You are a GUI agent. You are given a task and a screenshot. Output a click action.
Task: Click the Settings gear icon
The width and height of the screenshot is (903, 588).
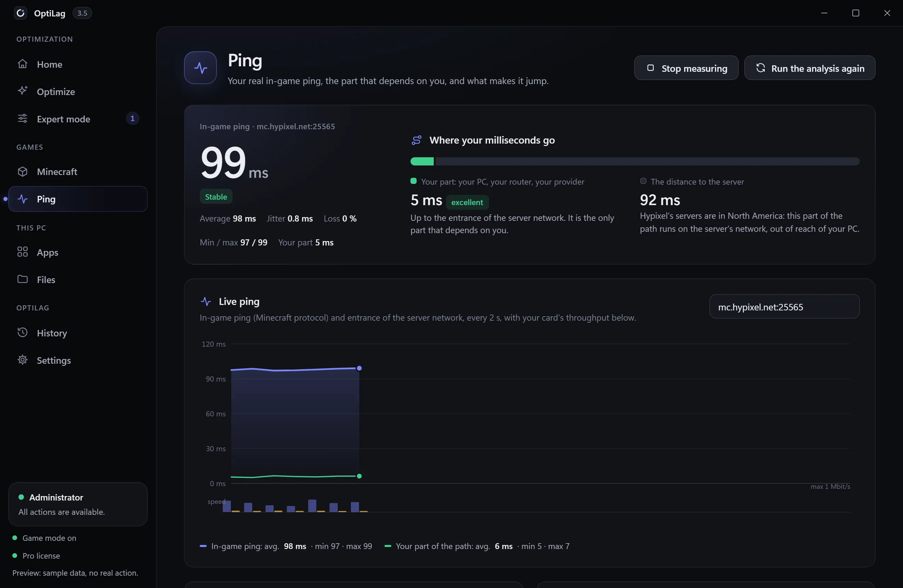tap(22, 360)
